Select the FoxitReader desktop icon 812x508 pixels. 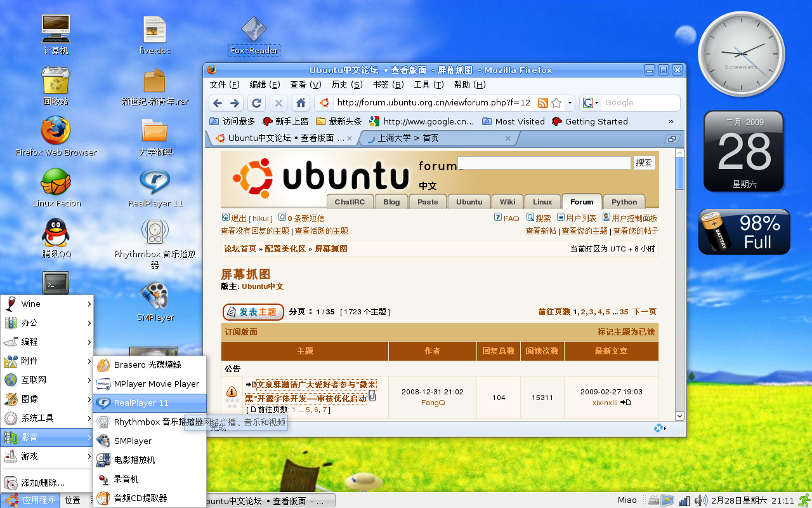click(x=254, y=36)
